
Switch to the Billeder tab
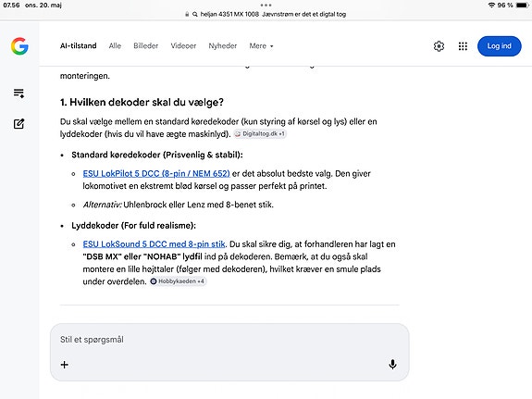(146, 46)
